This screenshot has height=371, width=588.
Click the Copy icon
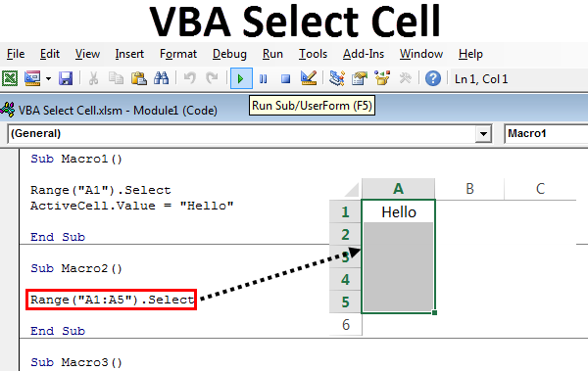(x=116, y=78)
